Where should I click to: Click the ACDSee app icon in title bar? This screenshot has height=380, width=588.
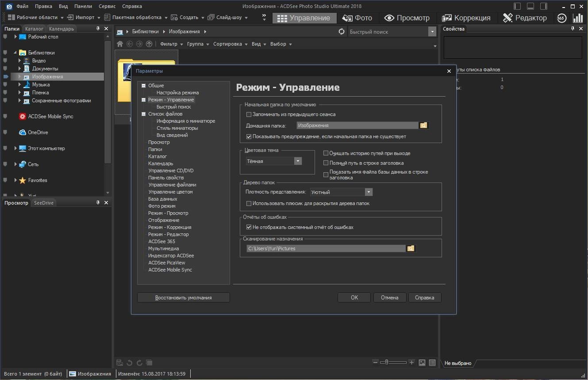[8, 6]
